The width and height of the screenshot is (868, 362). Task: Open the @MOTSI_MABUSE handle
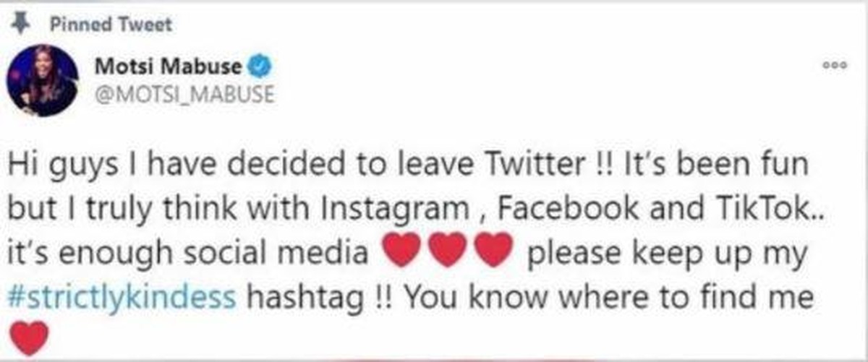tap(184, 95)
